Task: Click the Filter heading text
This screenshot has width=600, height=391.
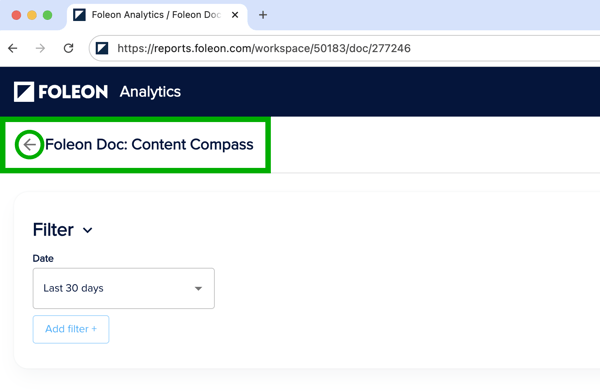Action: 53,230
